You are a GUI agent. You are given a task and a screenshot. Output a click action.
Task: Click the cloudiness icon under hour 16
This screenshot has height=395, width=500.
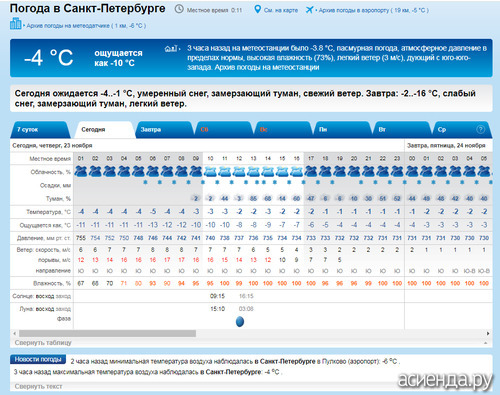(x=296, y=172)
